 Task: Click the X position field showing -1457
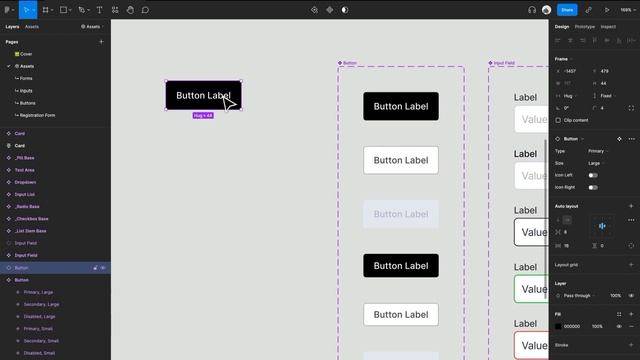pos(570,71)
